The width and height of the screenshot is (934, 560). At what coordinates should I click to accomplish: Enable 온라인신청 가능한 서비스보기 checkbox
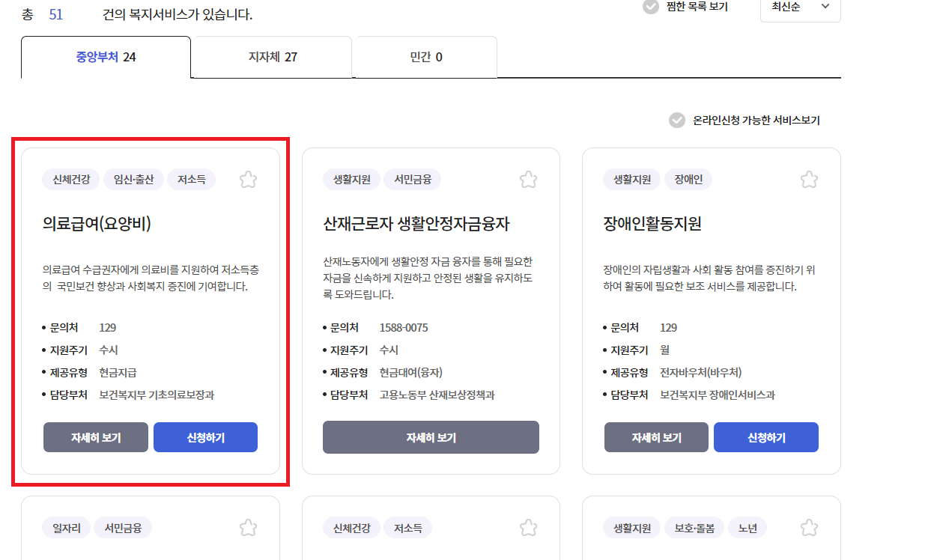[x=677, y=121]
